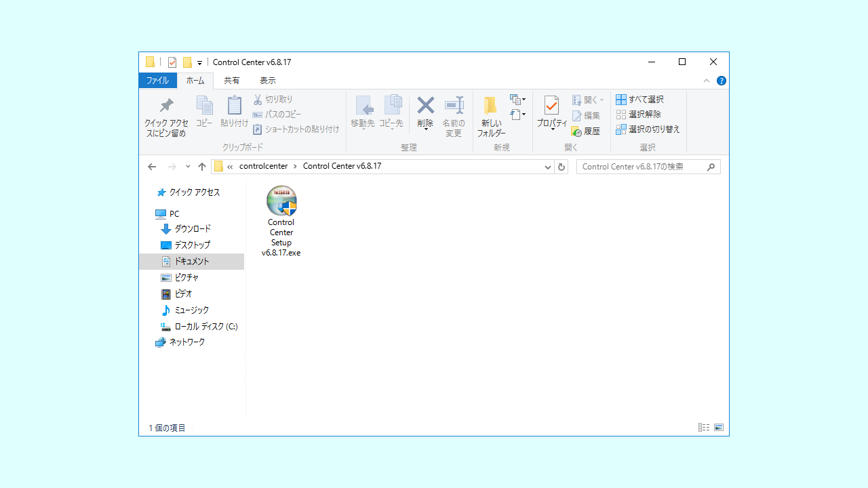
Task: Click Properties icon in title bar toolbar
Action: coord(172,62)
